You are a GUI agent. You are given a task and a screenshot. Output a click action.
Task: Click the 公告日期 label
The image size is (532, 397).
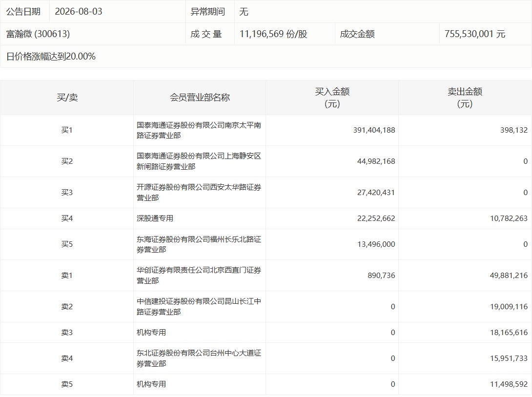click(23, 12)
